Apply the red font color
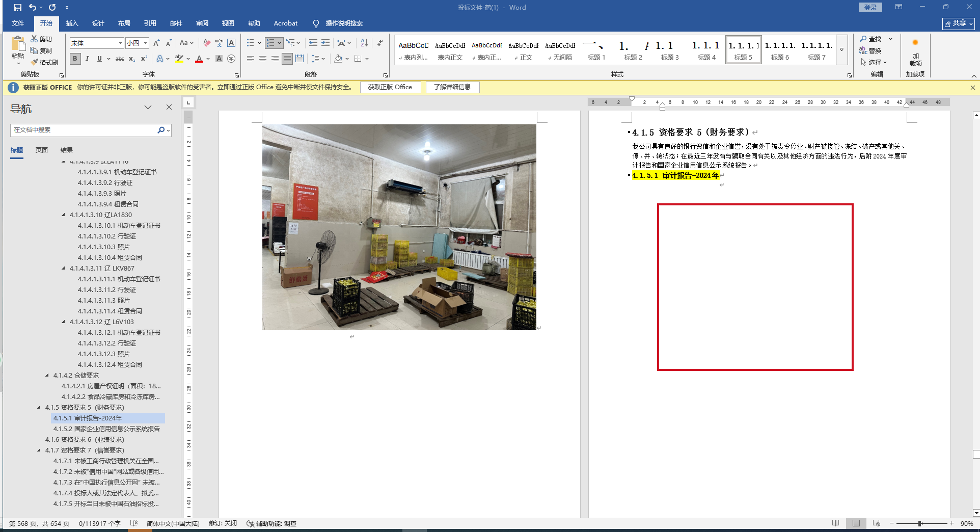Viewport: 980px width, 532px height. [199, 59]
